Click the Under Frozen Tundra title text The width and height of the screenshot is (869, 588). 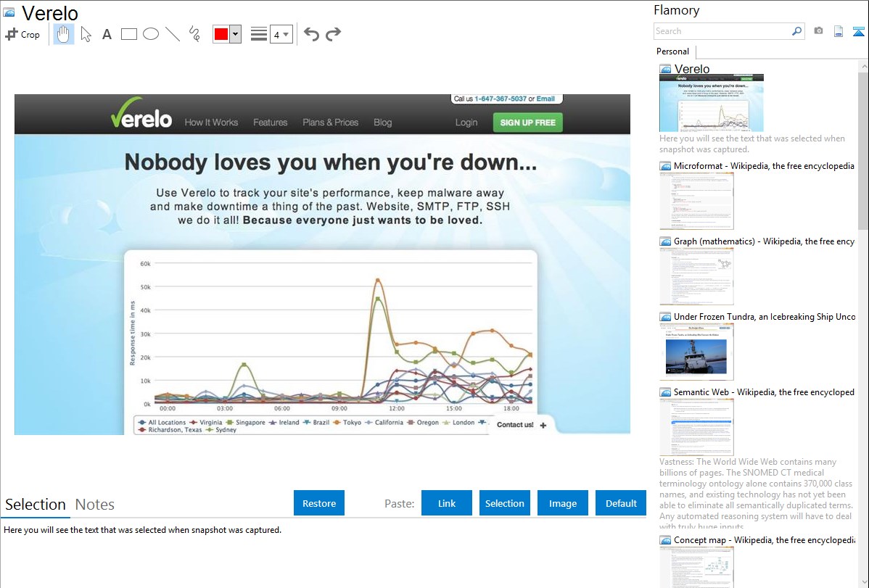tap(765, 316)
